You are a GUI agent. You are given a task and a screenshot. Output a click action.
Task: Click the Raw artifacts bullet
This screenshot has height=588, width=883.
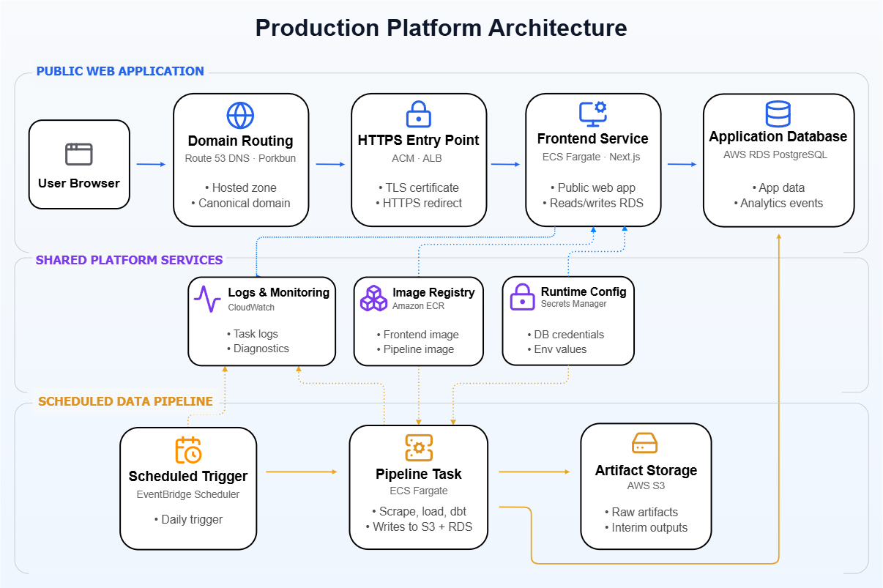(x=641, y=512)
